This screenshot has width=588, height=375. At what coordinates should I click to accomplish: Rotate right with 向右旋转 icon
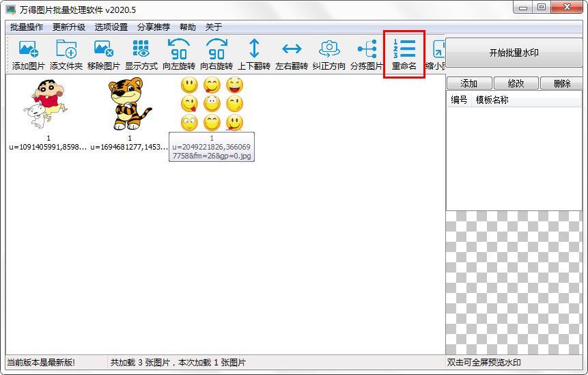click(x=216, y=55)
